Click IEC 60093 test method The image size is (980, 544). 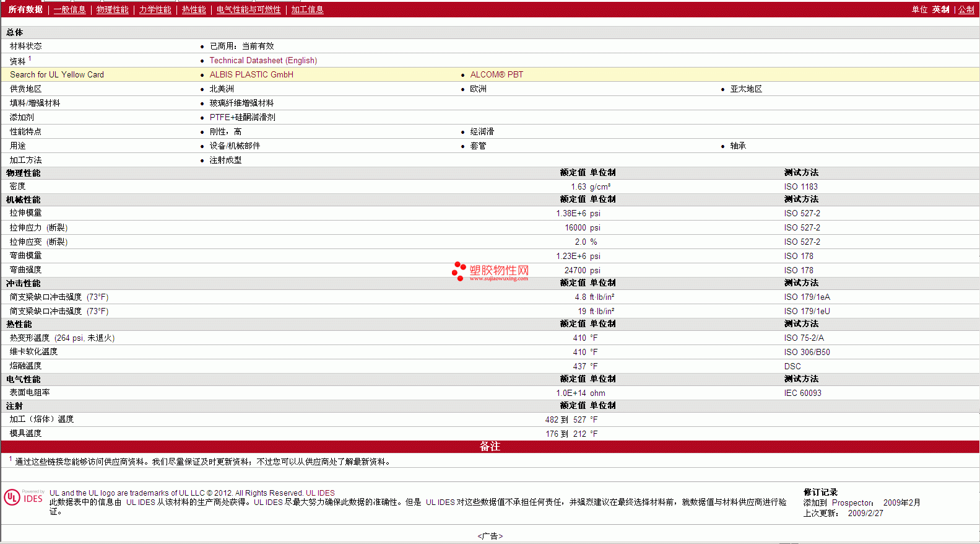[x=802, y=393]
